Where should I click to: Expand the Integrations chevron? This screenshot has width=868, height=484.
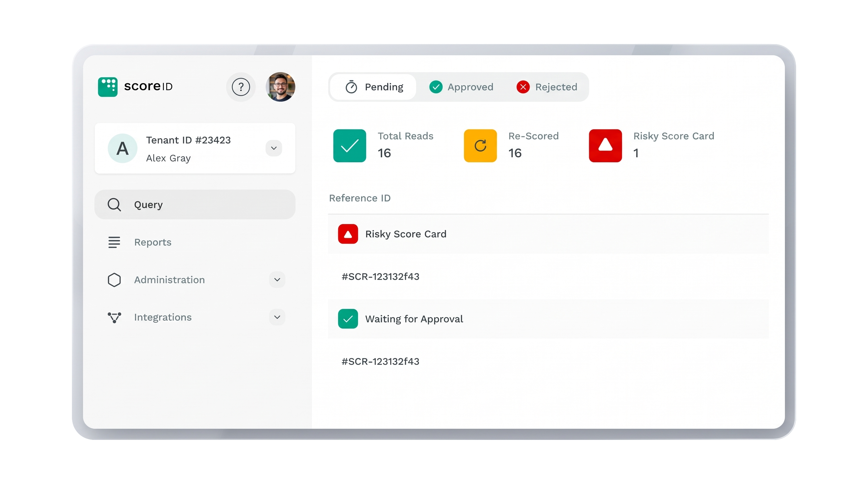(x=277, y=317)
